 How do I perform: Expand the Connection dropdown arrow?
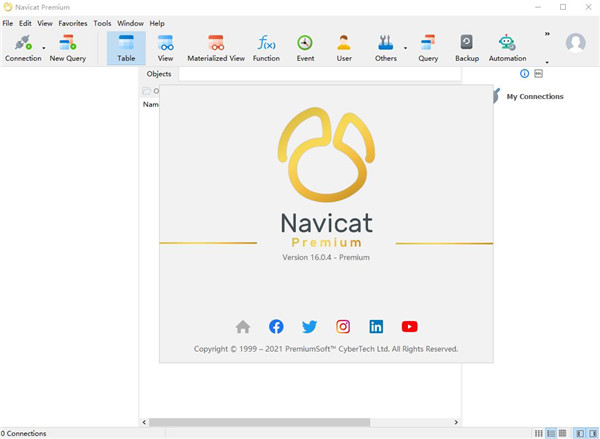44,47
